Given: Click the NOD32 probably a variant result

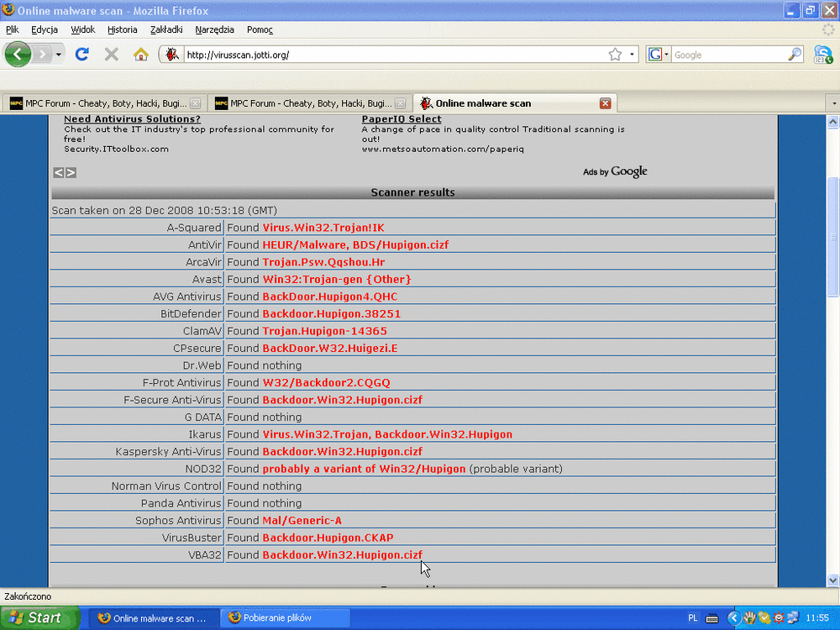Looking at the screenshot, I should click(364, 469).
